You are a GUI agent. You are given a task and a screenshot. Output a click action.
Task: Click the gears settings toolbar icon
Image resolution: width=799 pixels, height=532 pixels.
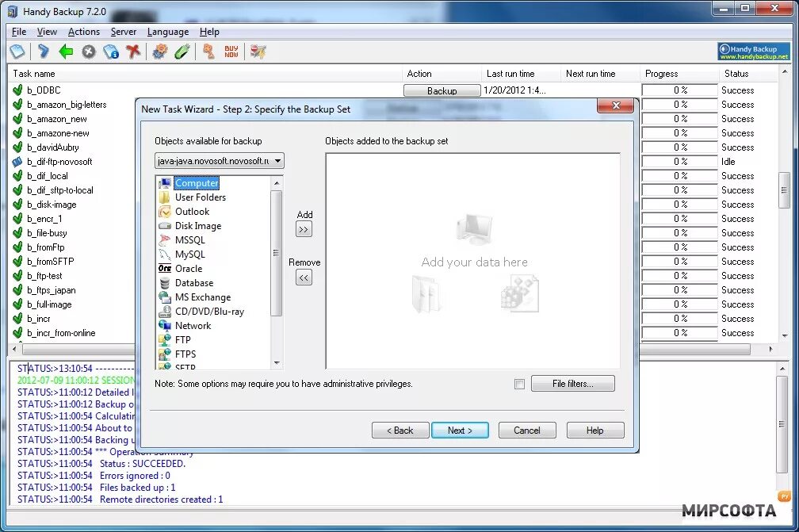point(160,52)
